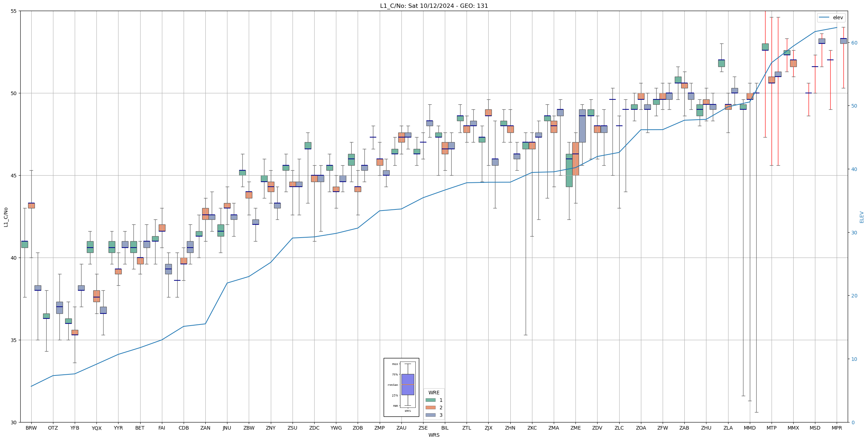Click the orange BRW box near 43
This screenshot has width=868, height=441.
[x=31, y=206]
